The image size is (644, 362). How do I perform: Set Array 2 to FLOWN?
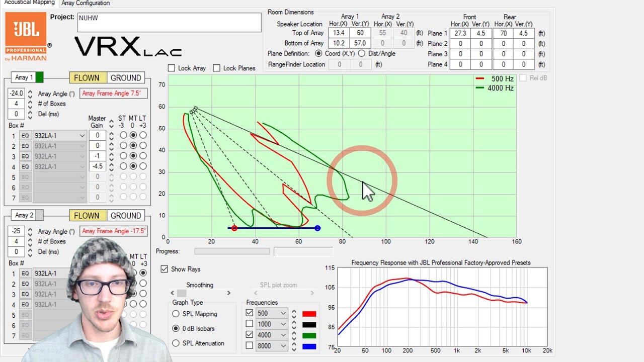87,216
